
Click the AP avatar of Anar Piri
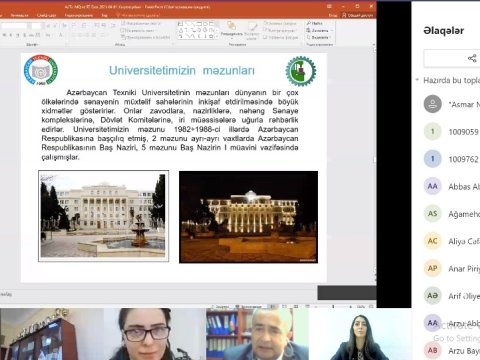tap(433, 268)
